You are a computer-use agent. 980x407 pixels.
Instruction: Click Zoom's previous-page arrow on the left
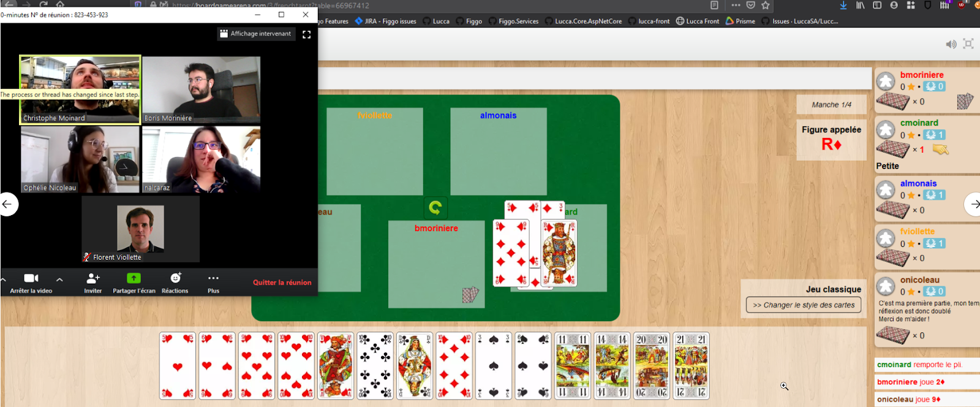[8, 204]
